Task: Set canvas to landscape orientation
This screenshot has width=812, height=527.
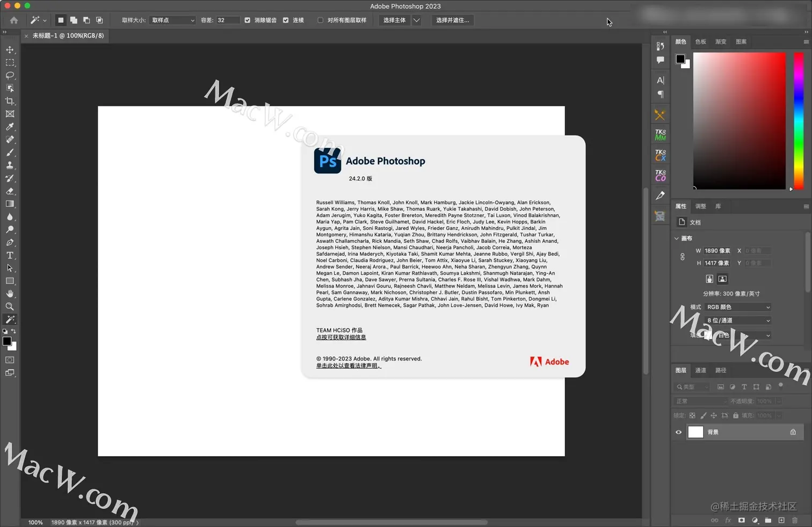Action: tap(722, 279)
